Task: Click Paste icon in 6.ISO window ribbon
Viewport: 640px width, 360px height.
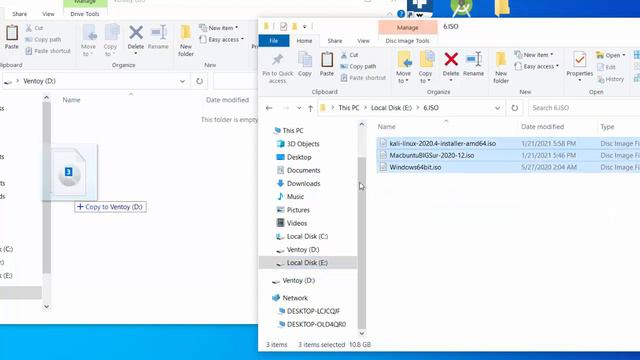Action: (x=327, y=64)
